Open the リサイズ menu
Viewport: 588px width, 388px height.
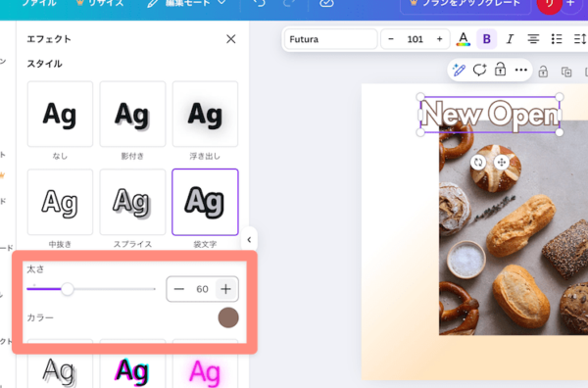100,3
